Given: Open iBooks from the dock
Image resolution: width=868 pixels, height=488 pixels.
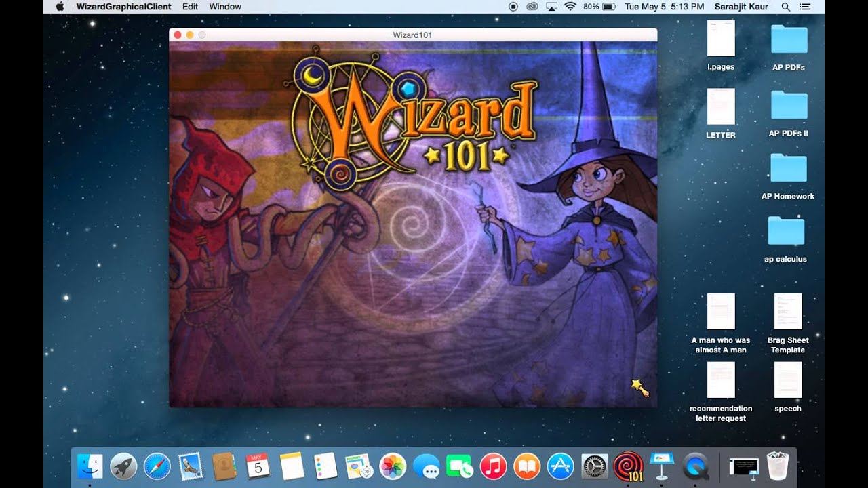Looking at the screenshot, I should [x=527, y=466].
